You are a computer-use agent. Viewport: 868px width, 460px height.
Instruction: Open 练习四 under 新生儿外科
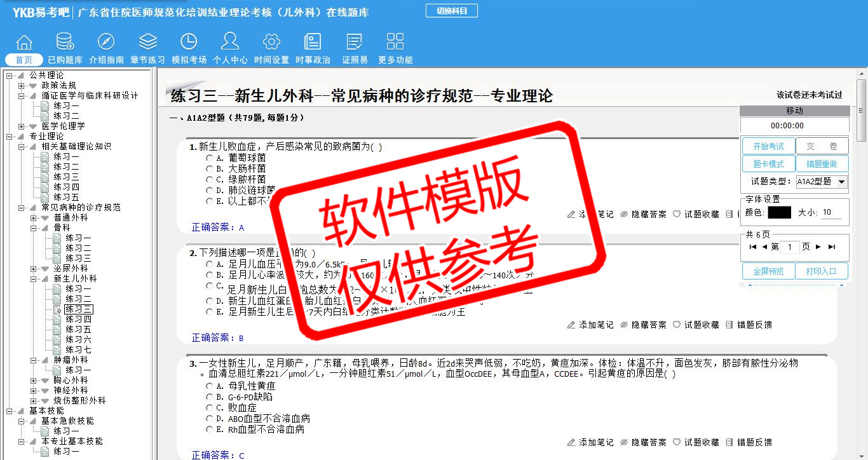[79, 319]
